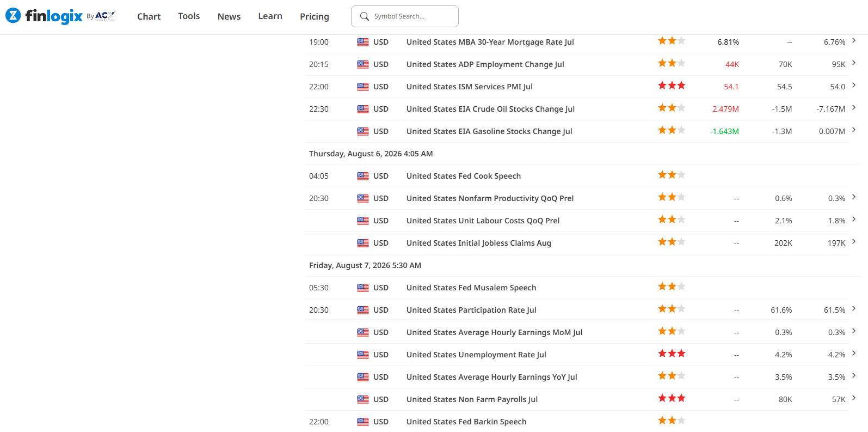Image resolution: width=868 pixels, height=432 pixels.
Task: Open United States Non Farm Payrolls Jul
Action: point(472,399)
